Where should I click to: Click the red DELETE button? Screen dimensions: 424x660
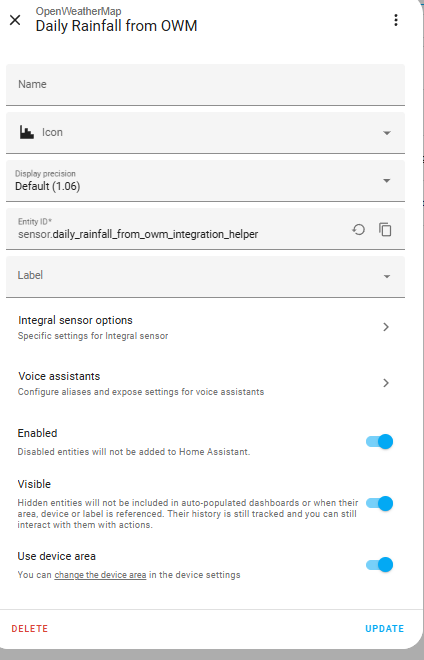click(x=30, y=628)
